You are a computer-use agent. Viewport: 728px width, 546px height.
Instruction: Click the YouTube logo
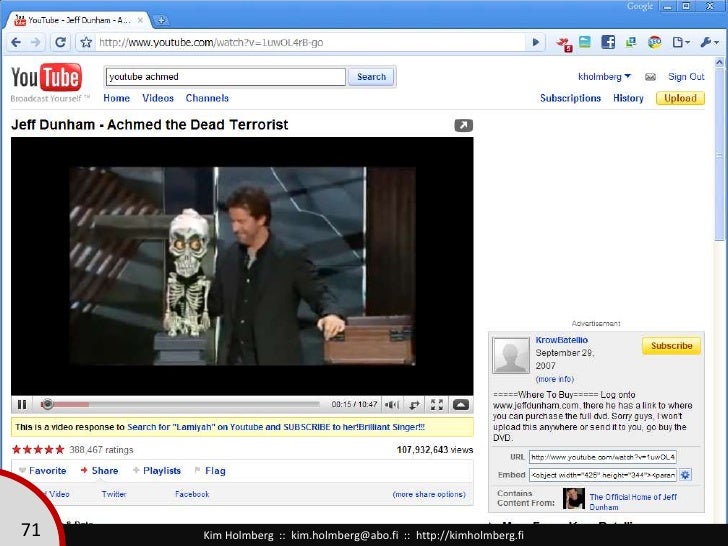(x=46, y=78)
